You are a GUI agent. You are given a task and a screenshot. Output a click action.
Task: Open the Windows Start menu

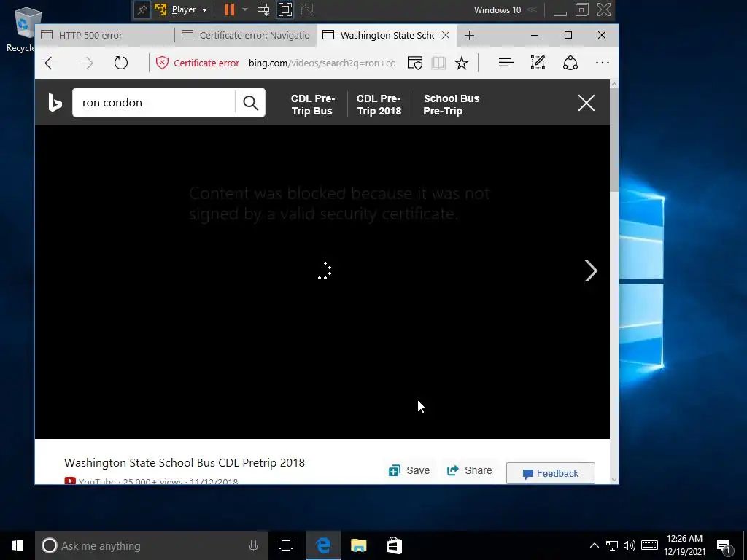18,545
